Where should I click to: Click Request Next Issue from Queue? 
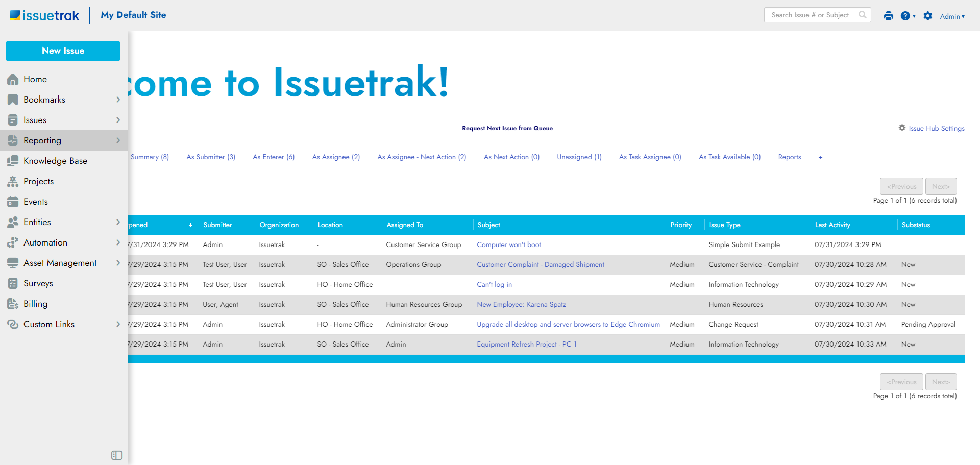(507, 128)
